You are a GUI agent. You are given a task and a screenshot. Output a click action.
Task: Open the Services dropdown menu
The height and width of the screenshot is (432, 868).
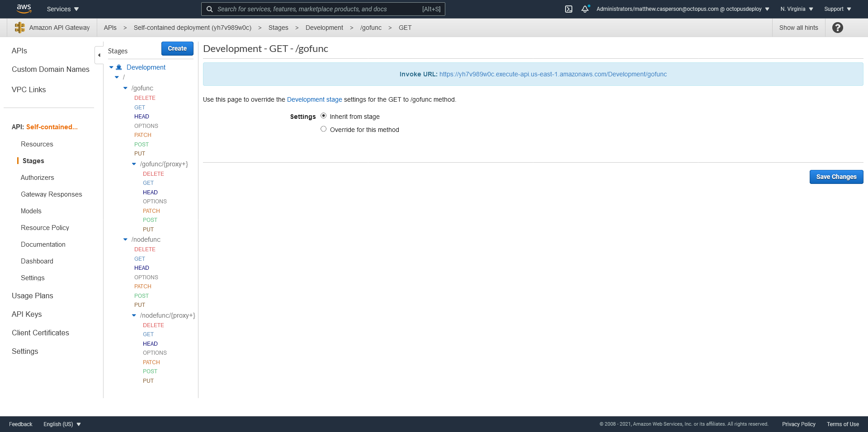[63, 9]
